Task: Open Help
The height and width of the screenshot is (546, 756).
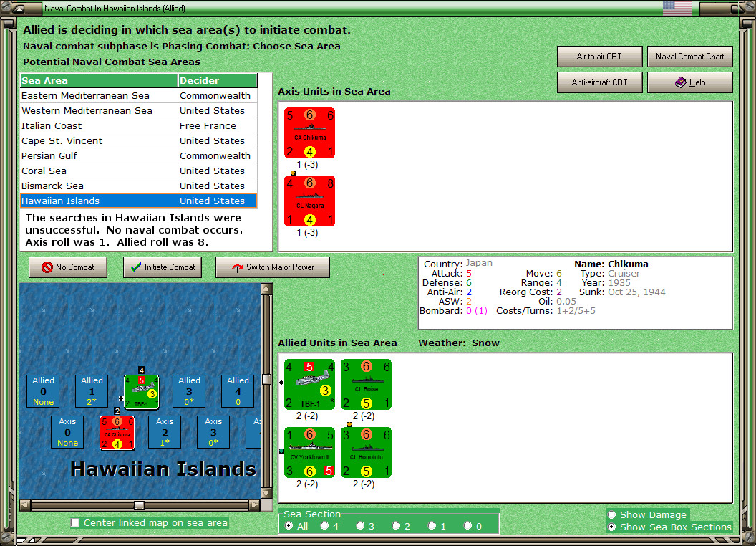Action: [x=690, y=82]
